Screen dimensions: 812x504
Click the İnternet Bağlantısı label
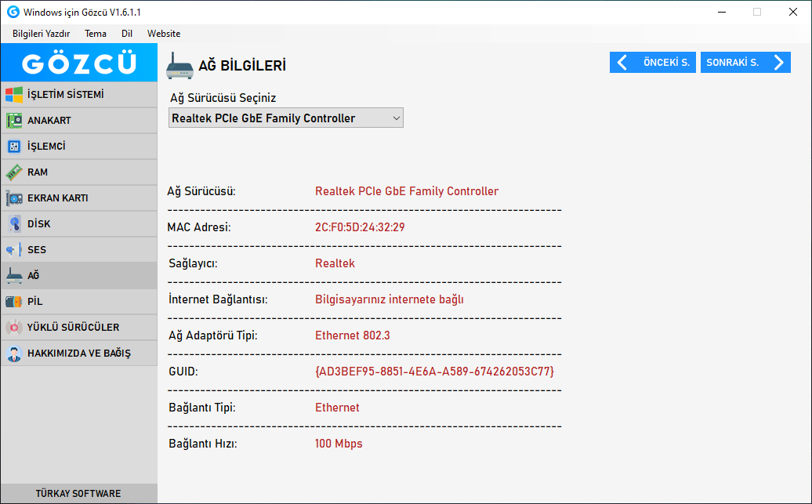[218, 299]
